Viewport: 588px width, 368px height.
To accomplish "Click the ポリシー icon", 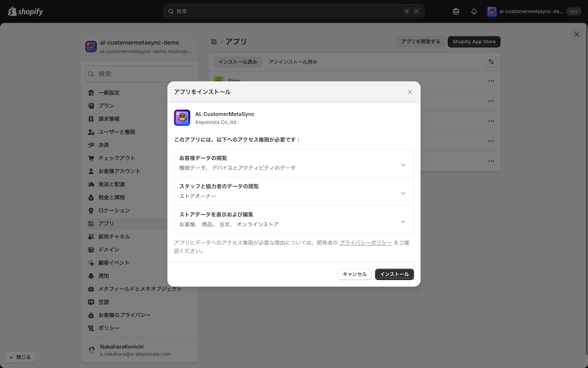I will pos(91,328).
